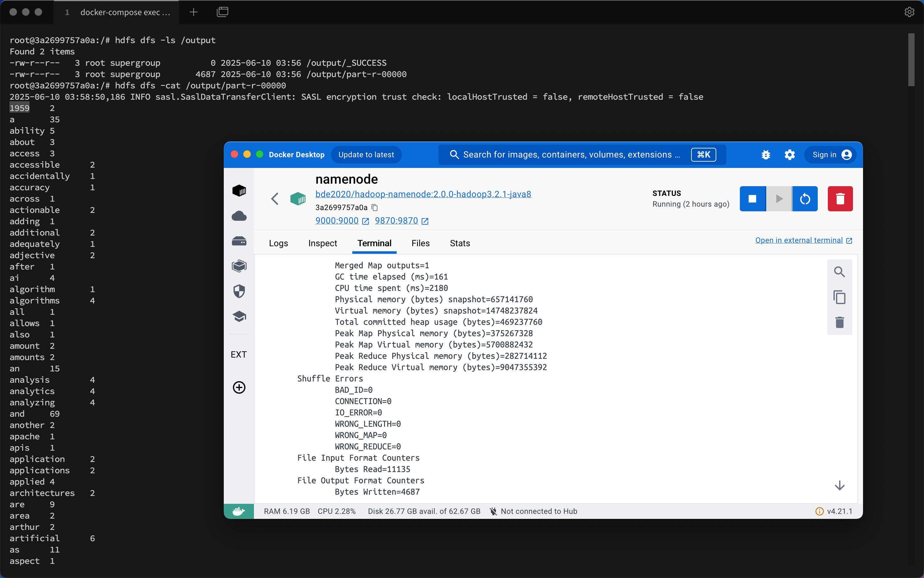Click the EXT extensions label in sidebar
The height and width of the screenshot is (578, 924).
[239, 354]
